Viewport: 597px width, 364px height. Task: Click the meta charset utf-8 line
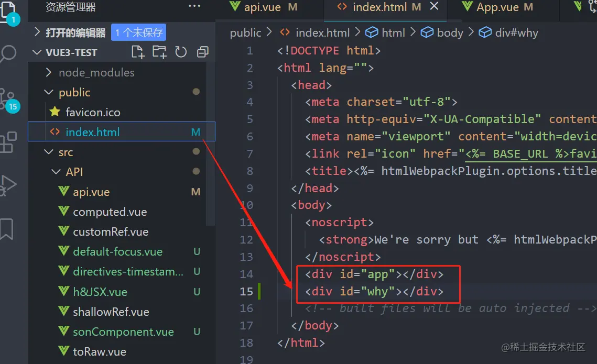(381, 102)
